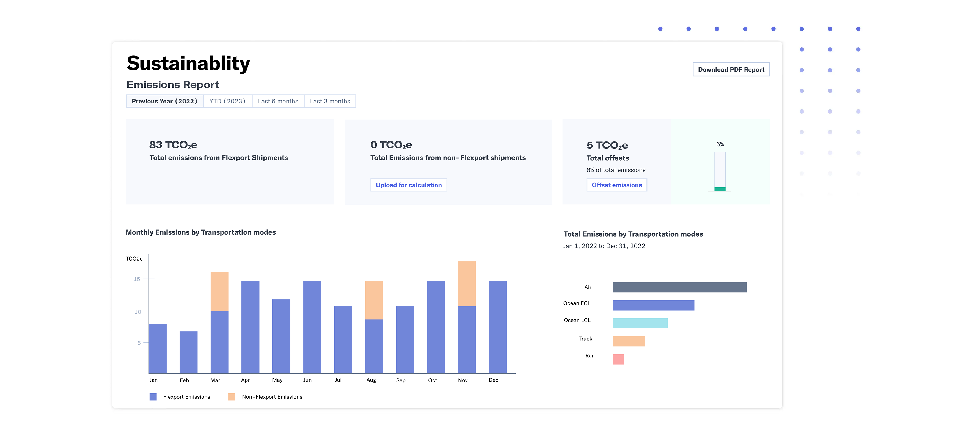
Task: Click the Truck emissions bar
Action: click(x=628, y=340)
